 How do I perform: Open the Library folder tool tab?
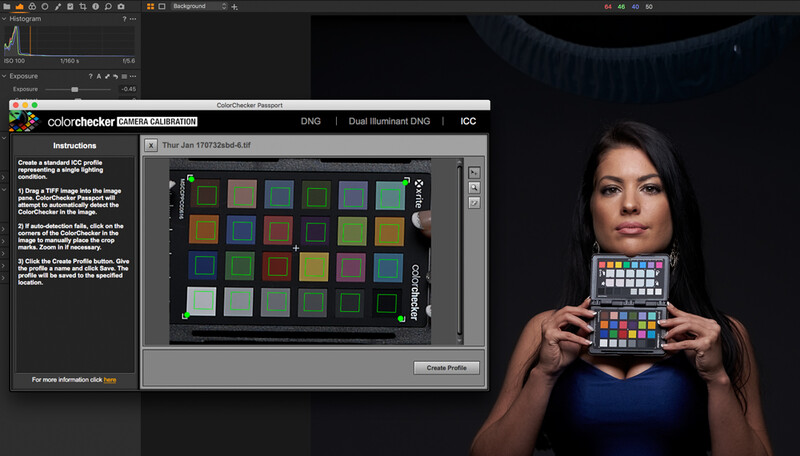6,7
